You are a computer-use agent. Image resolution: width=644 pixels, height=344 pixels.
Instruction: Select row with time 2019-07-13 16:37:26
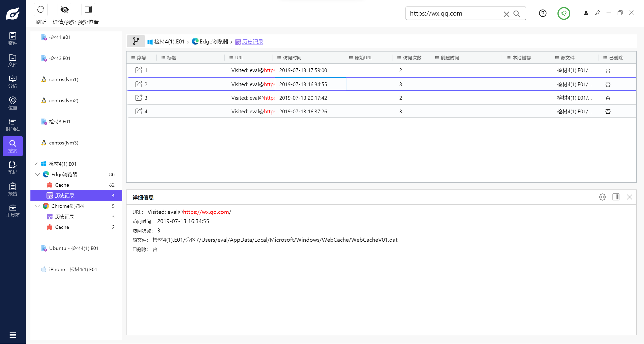click(x=381, y=111)
